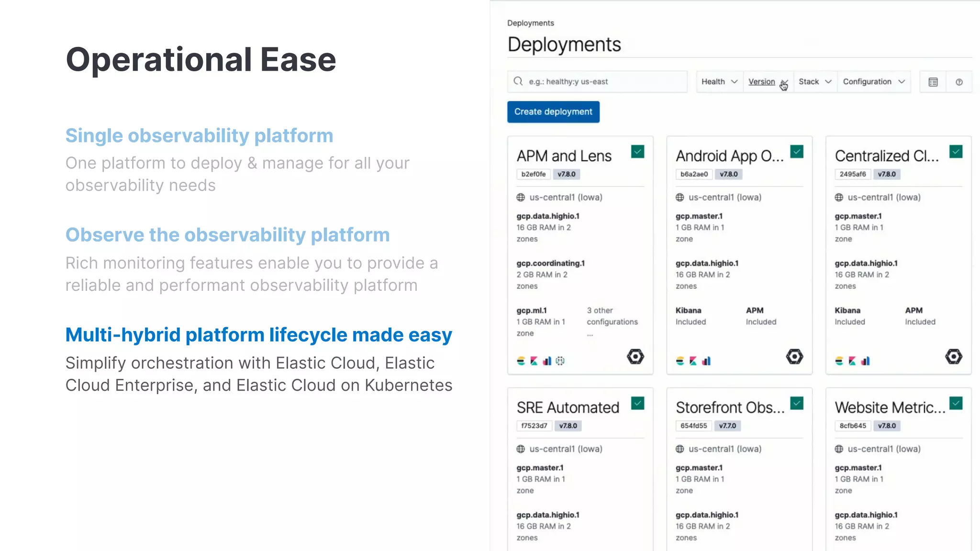Viewport: 980px width, 551px height.
Task: Click the machine learning icon on APM and Lens card
Action: (x=560, y=361)
